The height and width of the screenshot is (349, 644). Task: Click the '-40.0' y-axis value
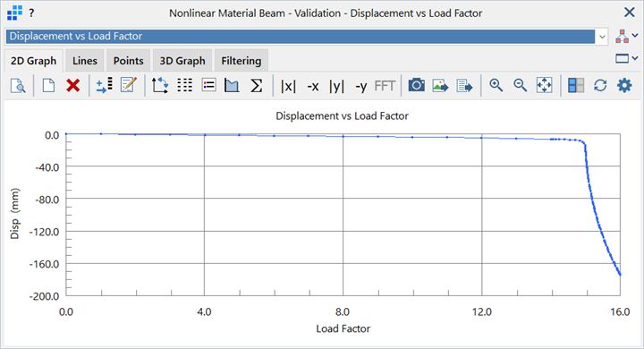pyautogui.click(x=47, y=167)
